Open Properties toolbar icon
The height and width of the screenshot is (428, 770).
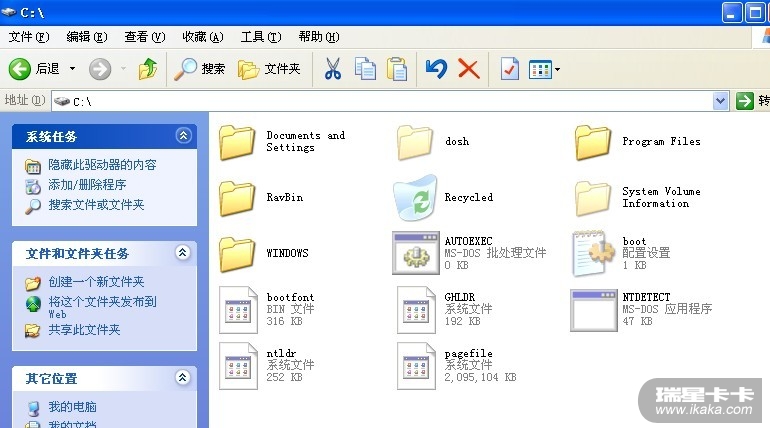pos(509,69)
